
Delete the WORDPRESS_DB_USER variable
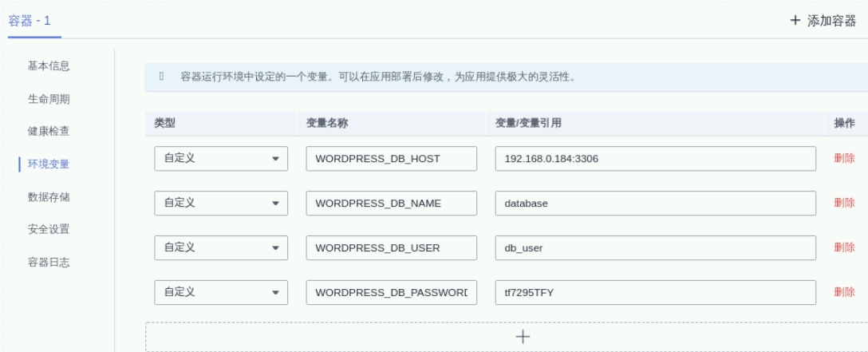coord(844,248)
